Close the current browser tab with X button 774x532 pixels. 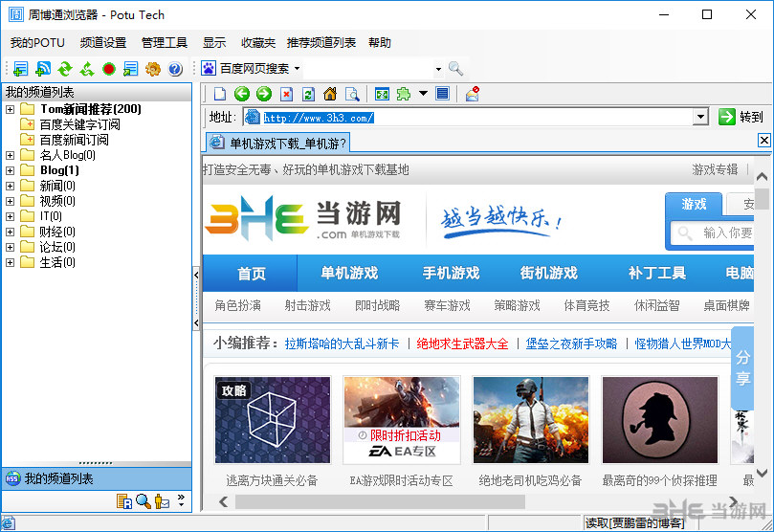pos(764,140)
